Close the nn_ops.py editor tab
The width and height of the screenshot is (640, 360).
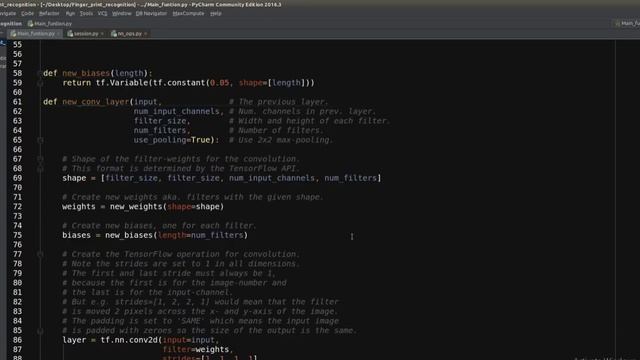[x=145, y=34]
